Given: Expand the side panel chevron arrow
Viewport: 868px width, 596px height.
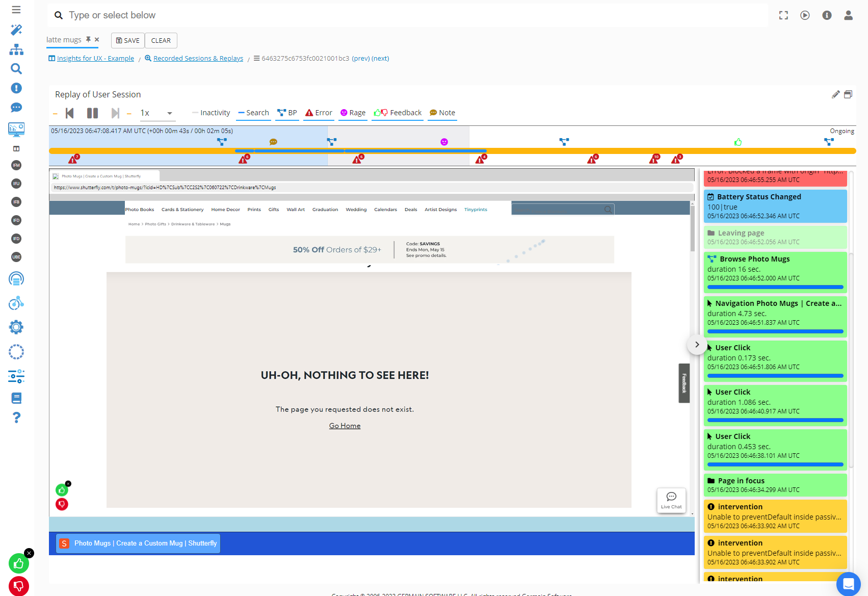Looking at the screenshot, I should coord(697,345).
